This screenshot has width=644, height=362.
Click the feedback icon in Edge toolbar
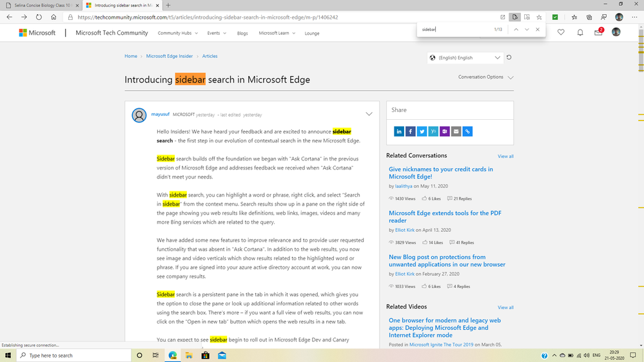tap(604, 17)
